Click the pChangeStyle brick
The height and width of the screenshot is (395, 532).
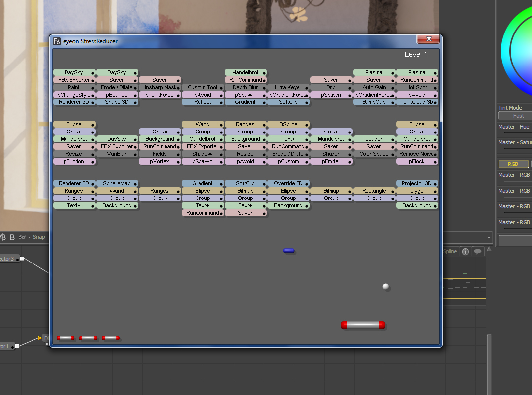(x=74, y=95)
